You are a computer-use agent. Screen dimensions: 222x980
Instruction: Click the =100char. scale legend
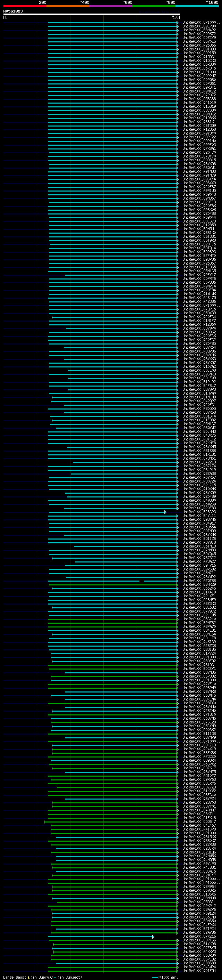164,977
